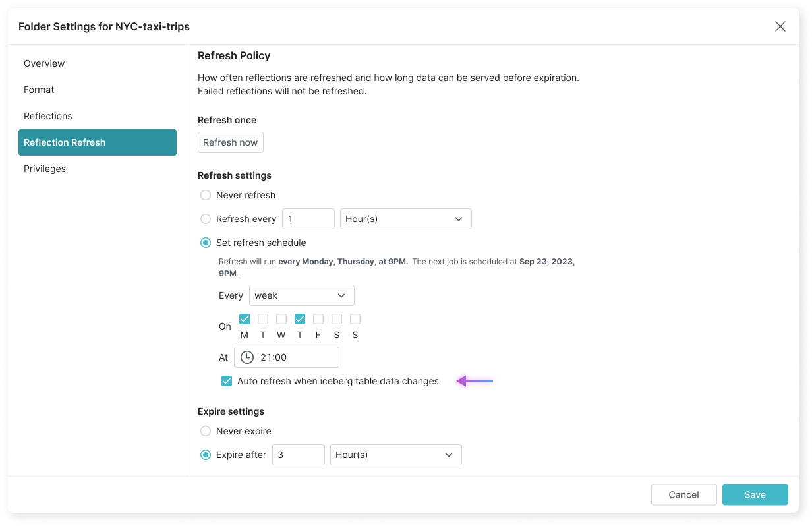Image resolution: width=812 pixels, height=526 pixels.
Task: Click the Cancel button
Action: click(684, 495)
